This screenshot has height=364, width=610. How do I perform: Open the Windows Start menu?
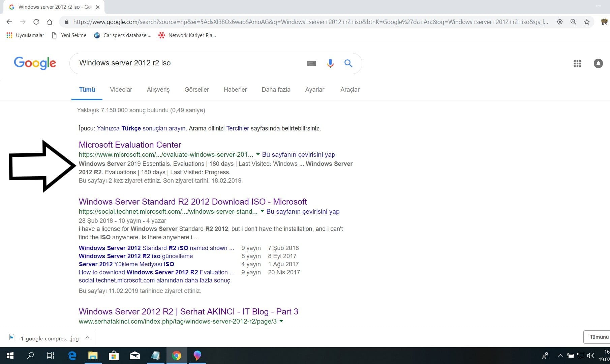(10, 356)
